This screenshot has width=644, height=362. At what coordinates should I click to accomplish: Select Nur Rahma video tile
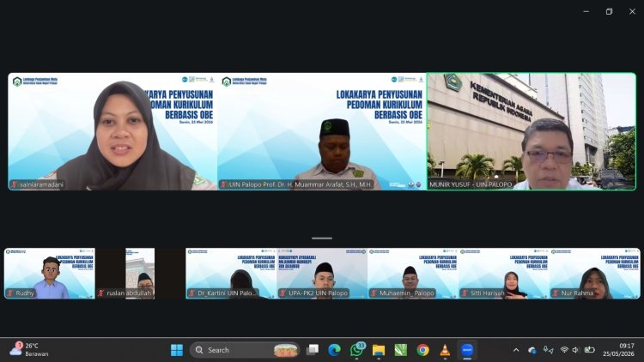pos(595,274)
